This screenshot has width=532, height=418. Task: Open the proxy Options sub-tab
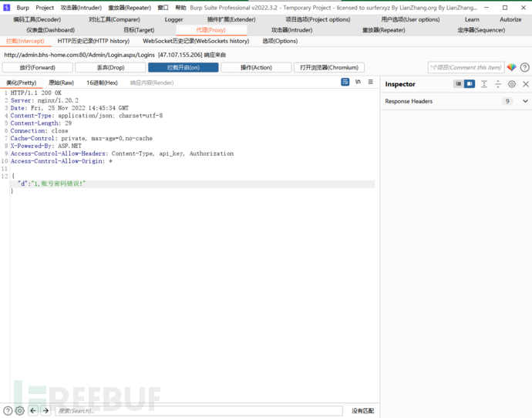coord(280,41)
